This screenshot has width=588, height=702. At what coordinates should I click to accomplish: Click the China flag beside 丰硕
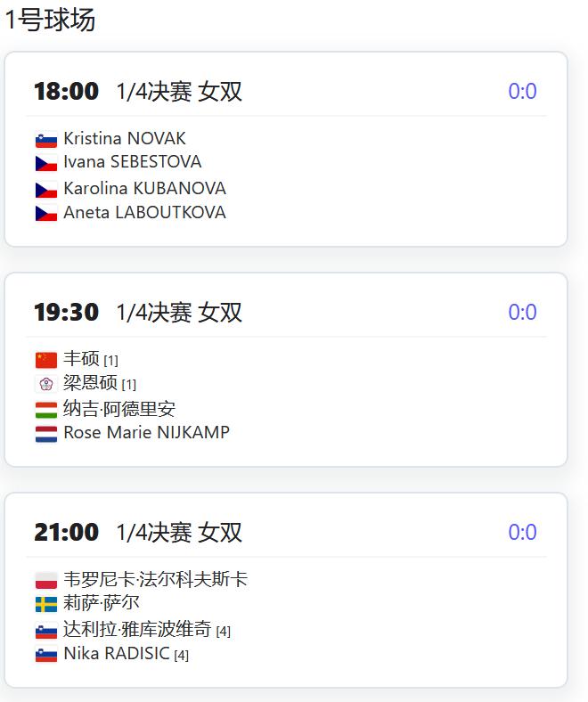(x=46, y=360)
